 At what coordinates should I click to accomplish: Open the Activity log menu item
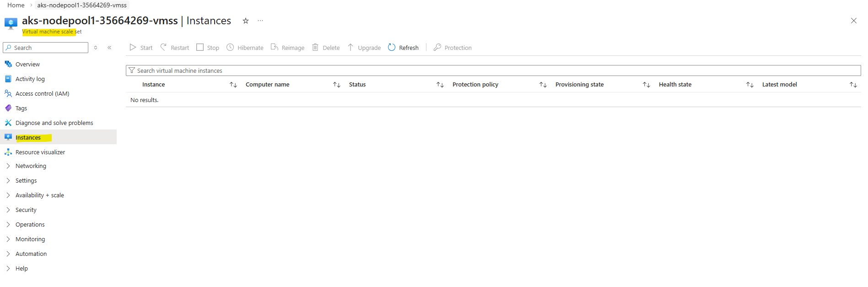point(30,79)
